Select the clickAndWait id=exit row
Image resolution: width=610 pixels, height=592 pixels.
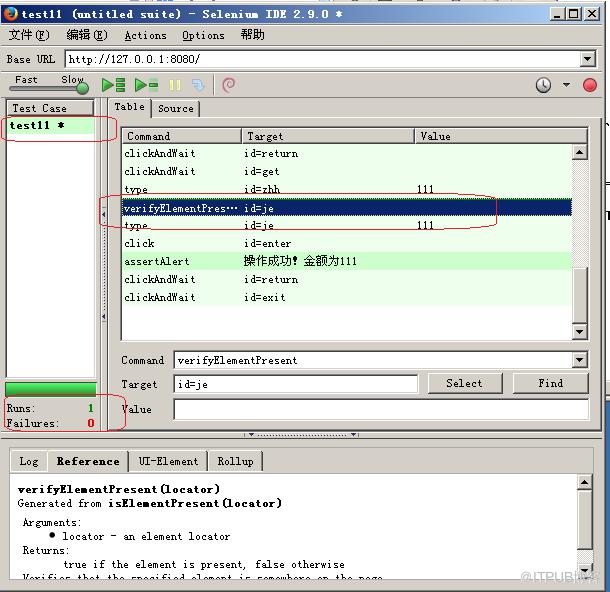[x=347, y=297]
